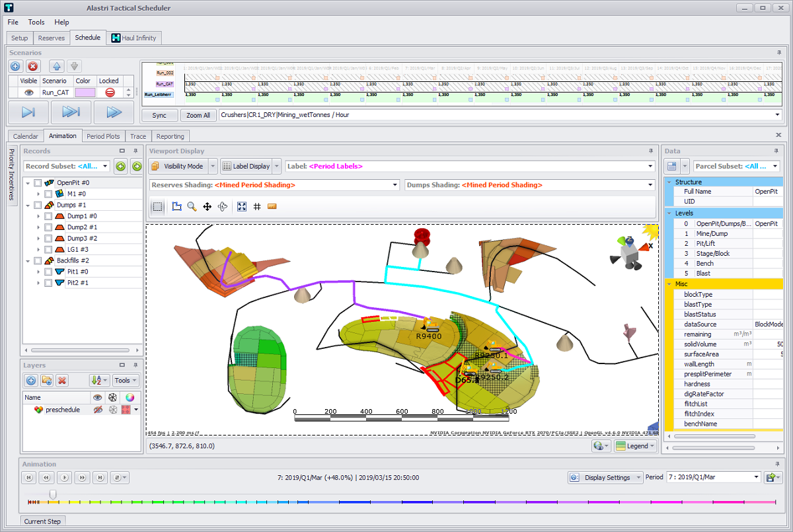Click add folder icon in Layers panel
This screenshot has width=793, height=532.
tap(46, 380)
